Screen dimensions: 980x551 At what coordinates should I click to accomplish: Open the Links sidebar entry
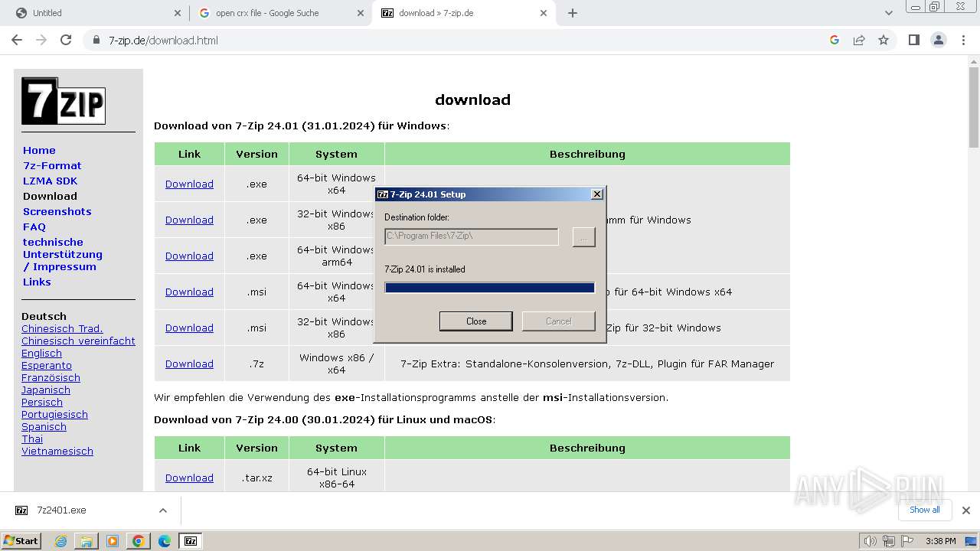37,282
